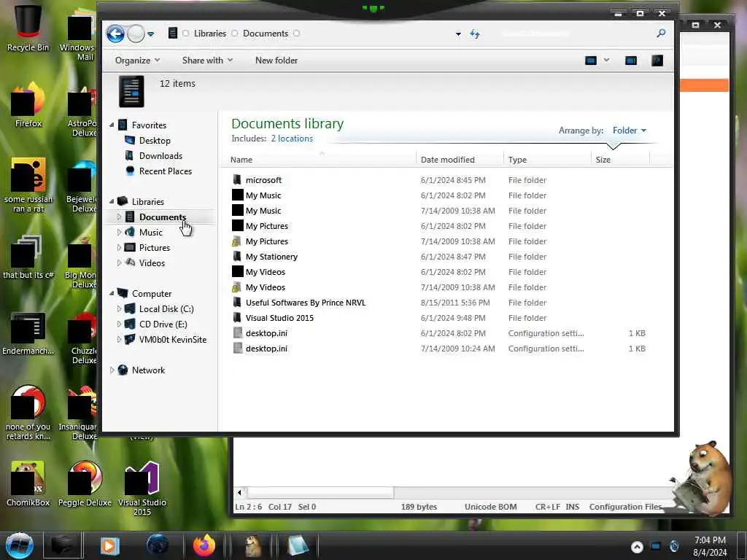
Task: Click Documents in the address breadcrumb
Action: 266,34
